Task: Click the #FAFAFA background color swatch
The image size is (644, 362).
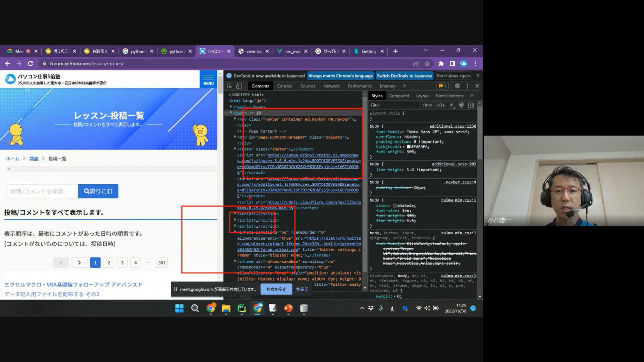Action: [x=409, y=147]
